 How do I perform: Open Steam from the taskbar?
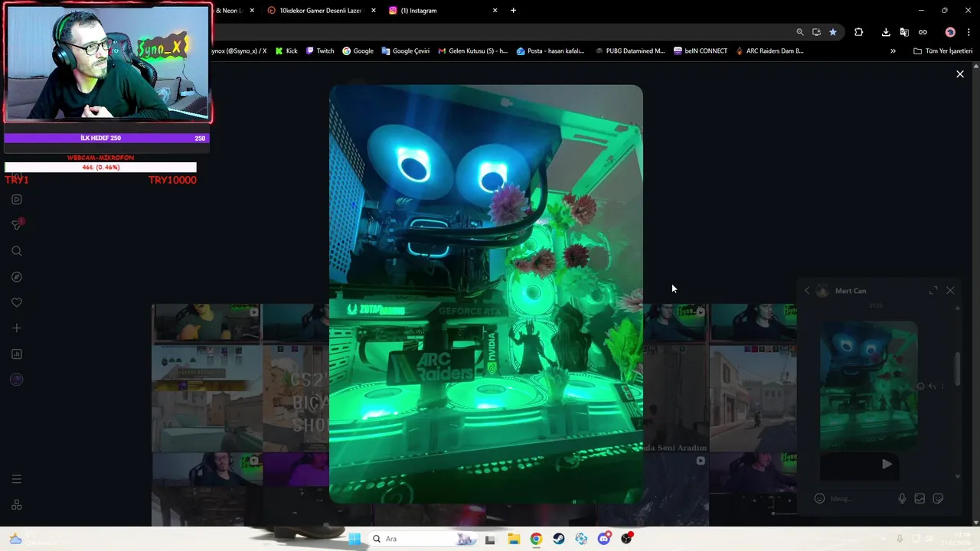coord(559,539)
